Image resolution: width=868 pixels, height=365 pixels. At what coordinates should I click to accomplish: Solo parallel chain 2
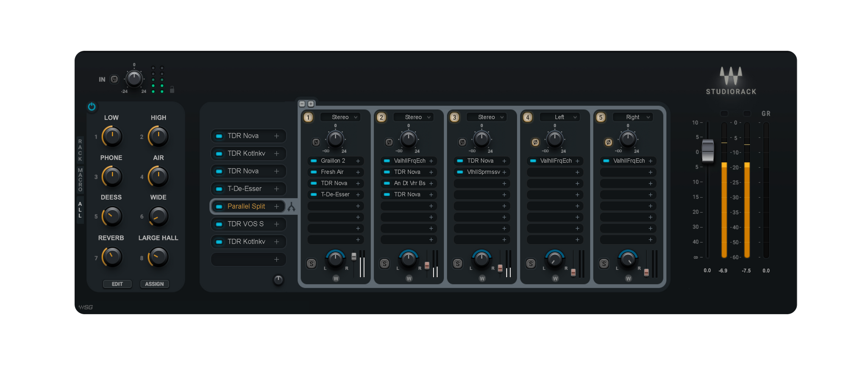384,264
